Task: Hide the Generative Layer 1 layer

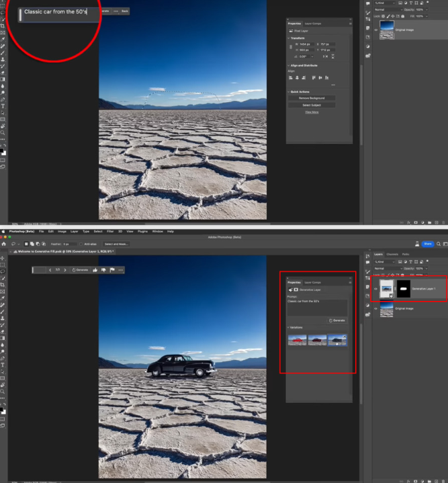Action: point(375,289)
